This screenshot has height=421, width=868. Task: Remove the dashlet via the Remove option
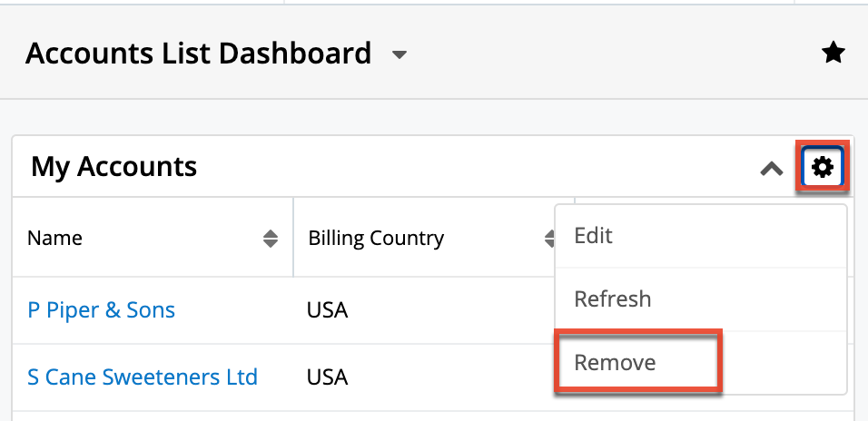coord(616,362)
